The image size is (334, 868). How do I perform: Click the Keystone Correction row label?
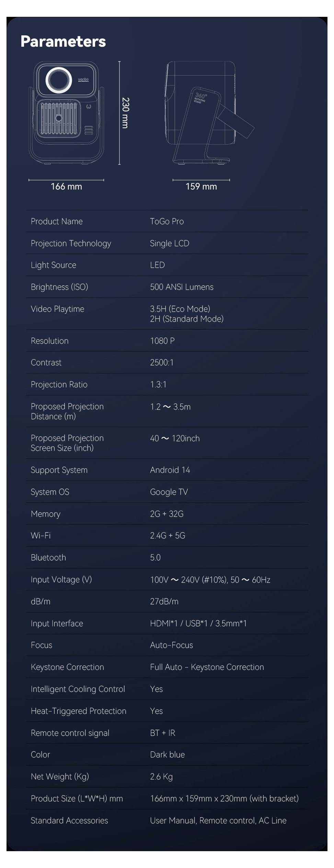pyautogui.click(x=67, y=667)
